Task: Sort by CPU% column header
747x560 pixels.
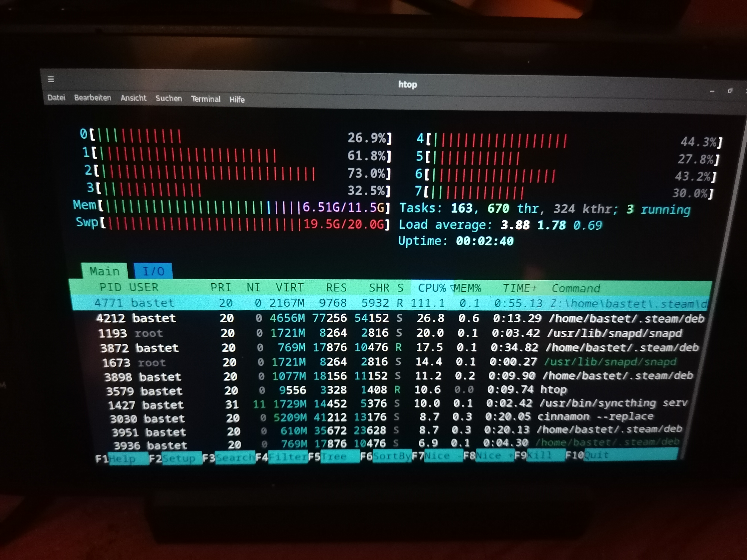Action: point(432,288)
